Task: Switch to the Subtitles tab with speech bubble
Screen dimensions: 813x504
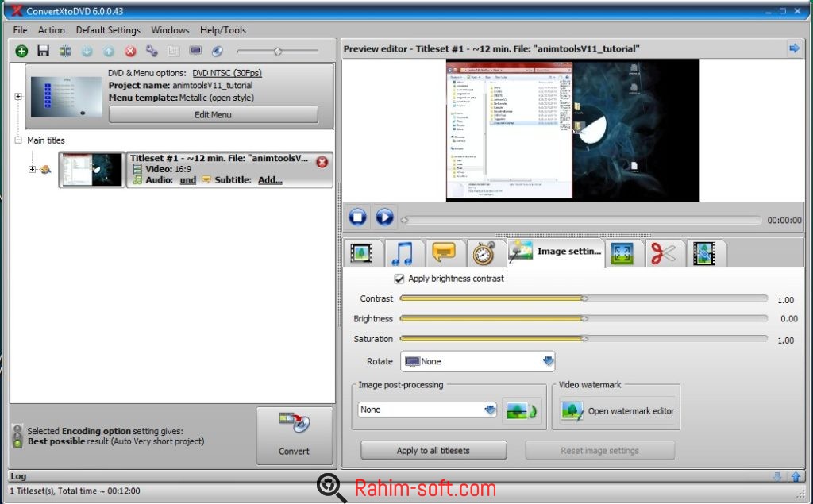Action: 445,253
